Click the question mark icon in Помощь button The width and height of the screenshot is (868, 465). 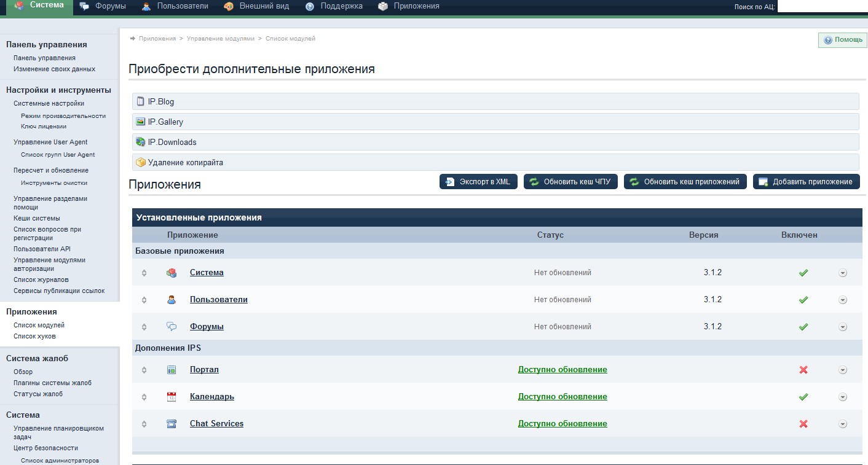[x=828, y=40]
